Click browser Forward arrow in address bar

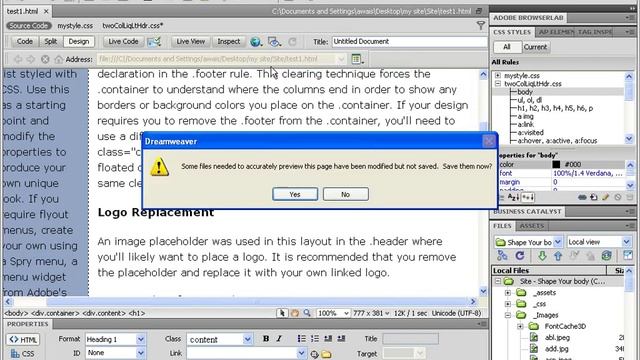click(31, 59)
